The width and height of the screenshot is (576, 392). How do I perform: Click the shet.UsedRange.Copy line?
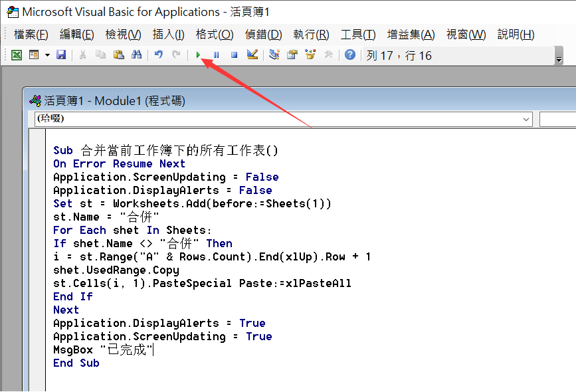116,270
